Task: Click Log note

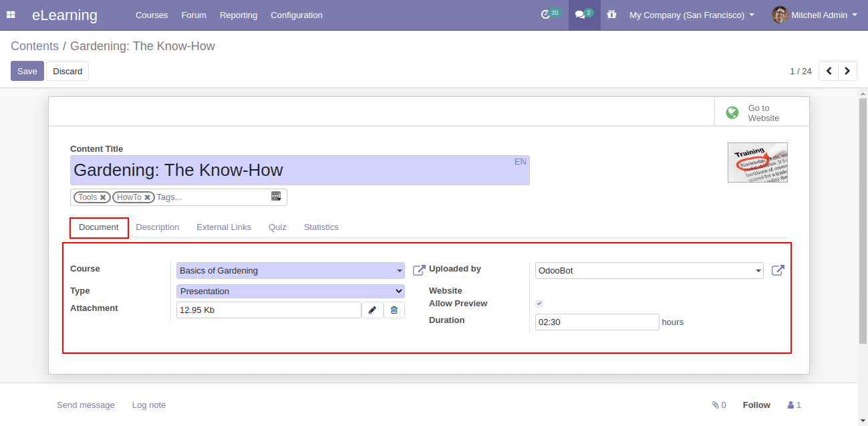Action: click(149, 405)
